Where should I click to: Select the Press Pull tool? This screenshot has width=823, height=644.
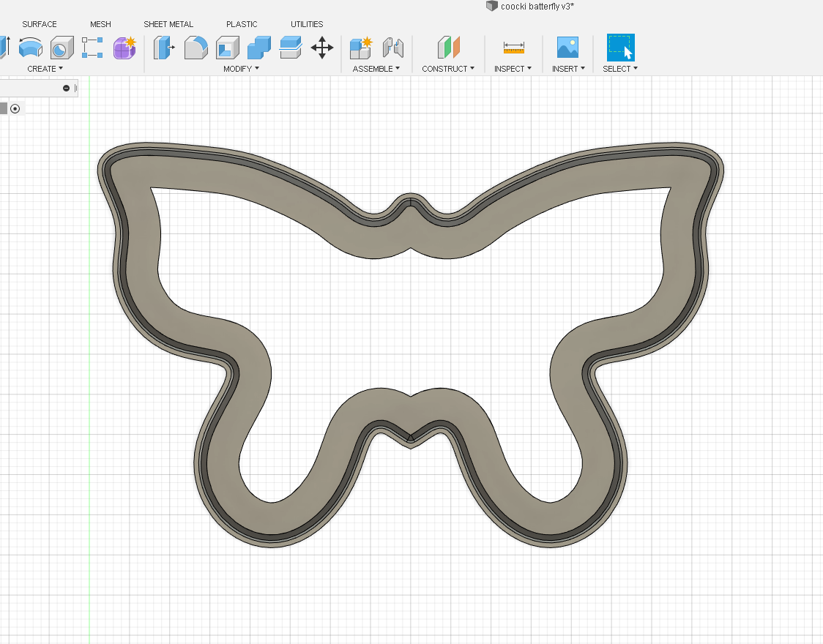point(164,48)
